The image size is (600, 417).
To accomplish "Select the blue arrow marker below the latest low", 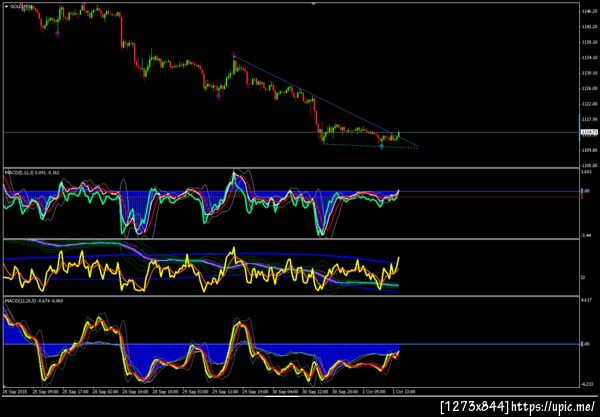I will click(382, 146).
